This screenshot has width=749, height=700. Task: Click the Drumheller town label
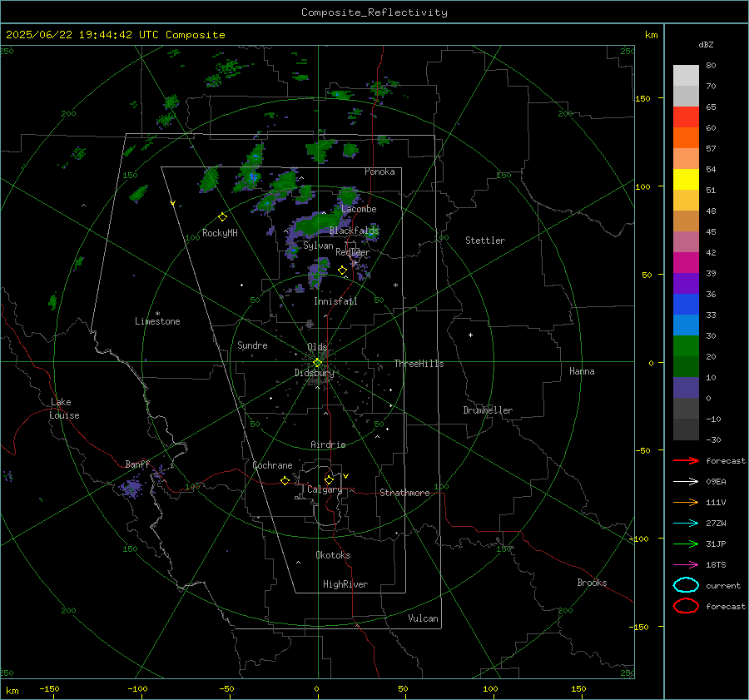coord(488,410)
